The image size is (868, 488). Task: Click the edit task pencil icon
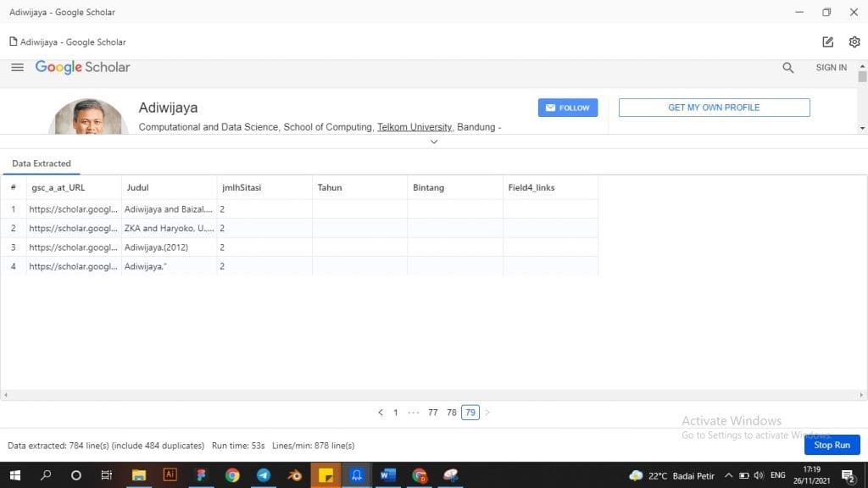[x=828, y=42]
